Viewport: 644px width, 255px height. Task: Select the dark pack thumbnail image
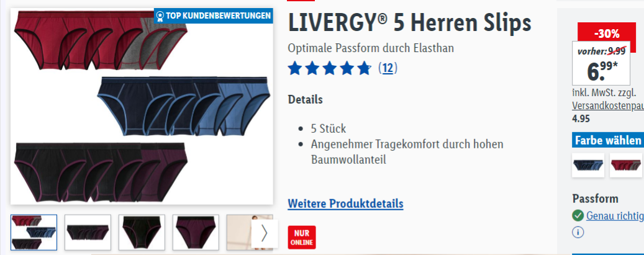(x=88, y=233)
